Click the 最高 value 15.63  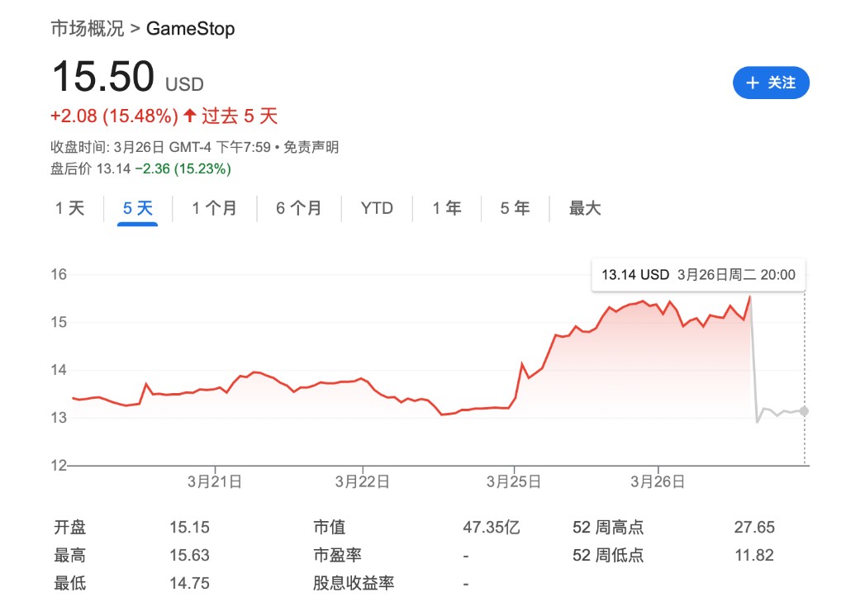tap(189, 555)
